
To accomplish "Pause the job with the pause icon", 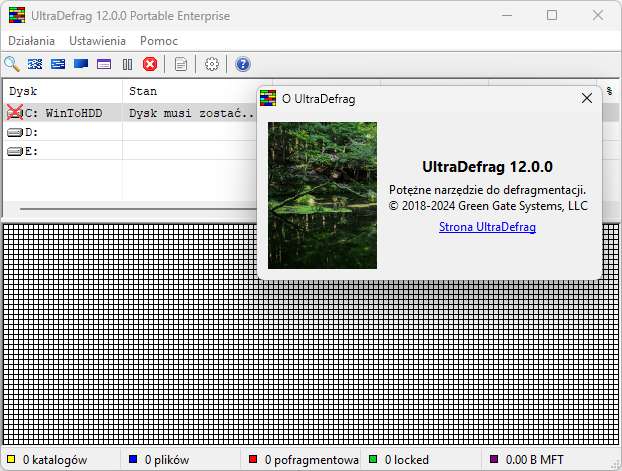I will tap(127, 64).
